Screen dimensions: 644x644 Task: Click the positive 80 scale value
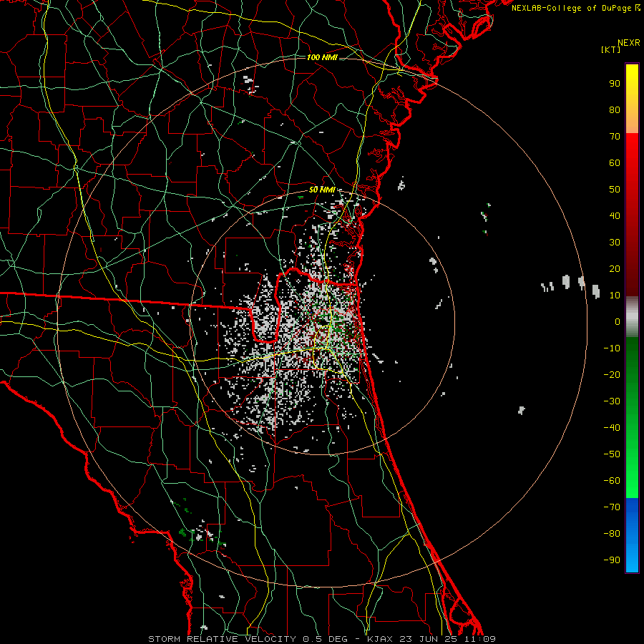615,110
